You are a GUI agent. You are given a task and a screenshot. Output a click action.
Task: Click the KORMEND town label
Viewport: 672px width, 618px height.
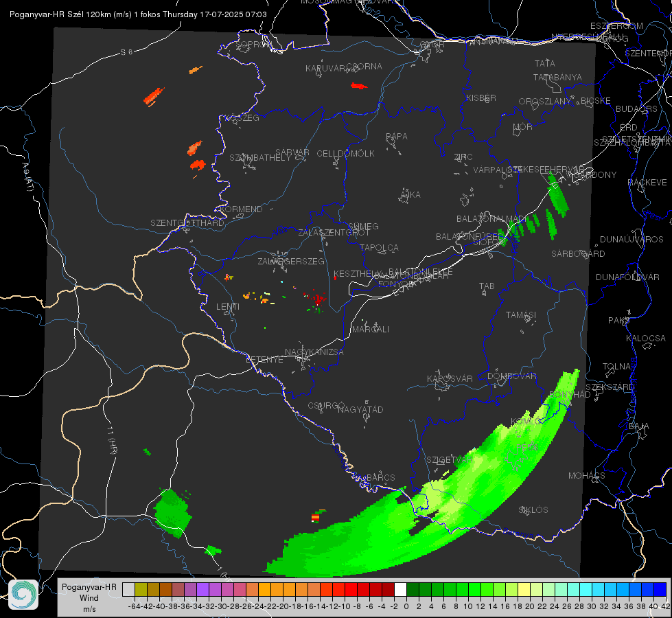(x=242, y=209)
